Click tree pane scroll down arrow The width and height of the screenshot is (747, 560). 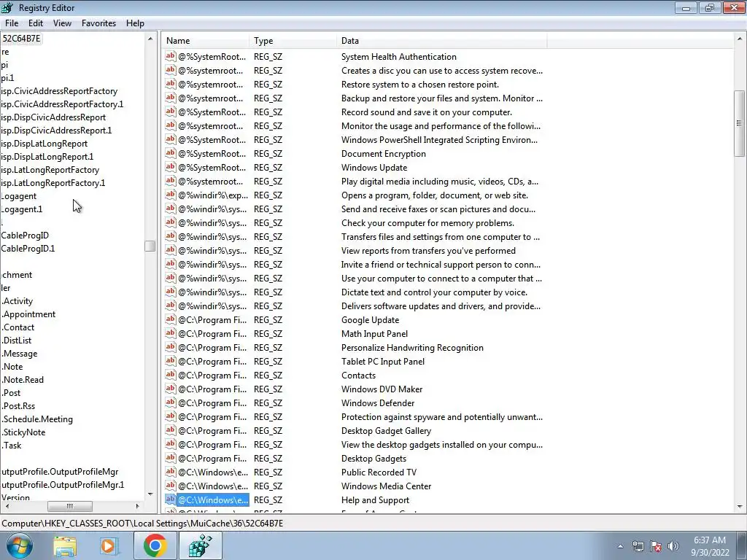(150, 494)
